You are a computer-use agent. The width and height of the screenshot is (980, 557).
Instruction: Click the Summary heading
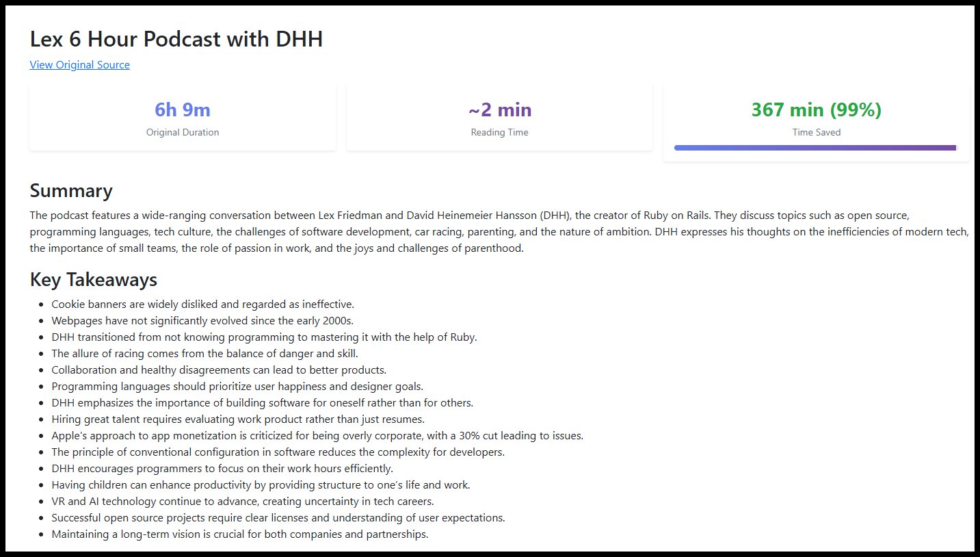point(71,190)
